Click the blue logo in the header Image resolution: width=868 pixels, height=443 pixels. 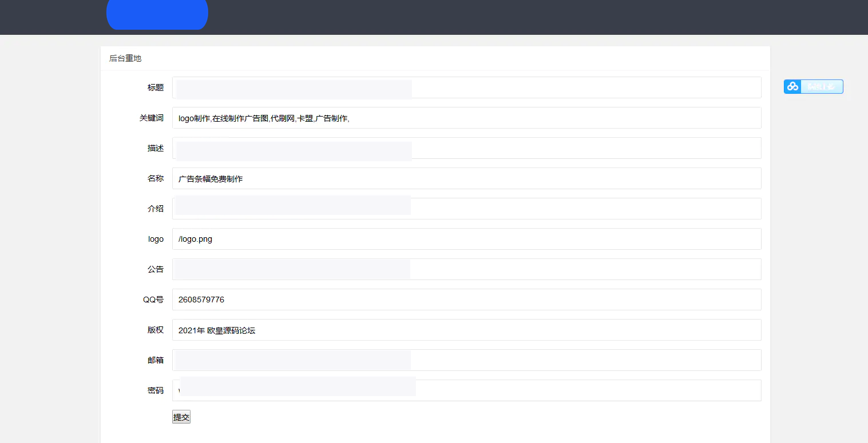tap(157, 14)
